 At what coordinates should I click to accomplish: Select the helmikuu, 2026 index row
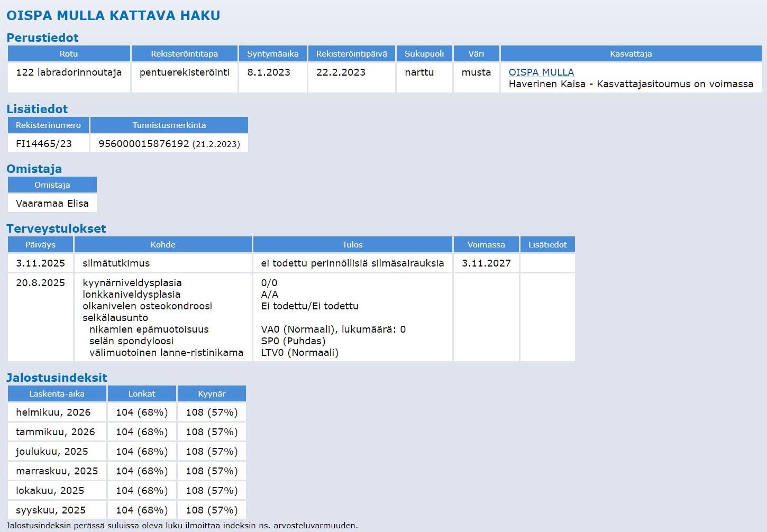coord(53,412)
